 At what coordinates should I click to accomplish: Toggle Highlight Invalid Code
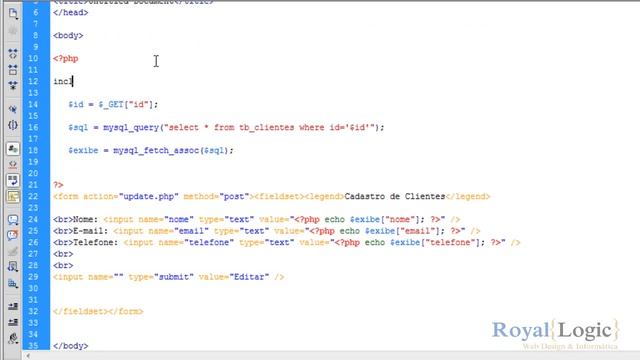click(x=13, y=164)
